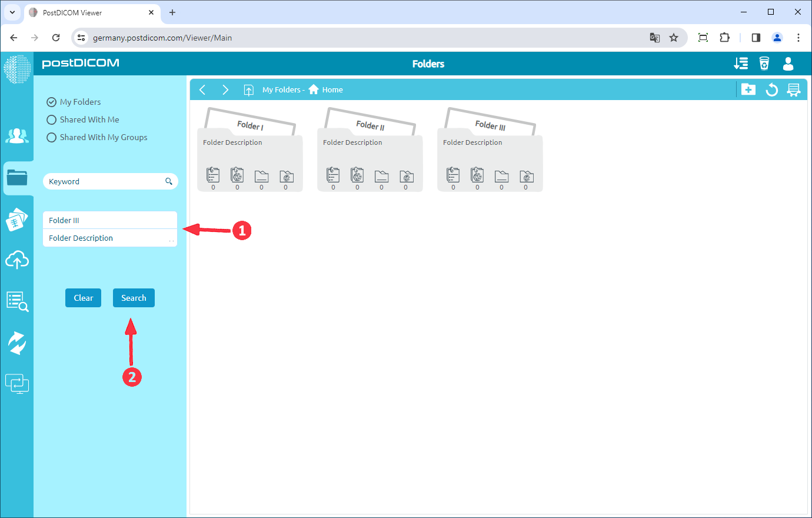Open the patient search list tool
This screenshot has width=812, height=518.
point(17,301)
